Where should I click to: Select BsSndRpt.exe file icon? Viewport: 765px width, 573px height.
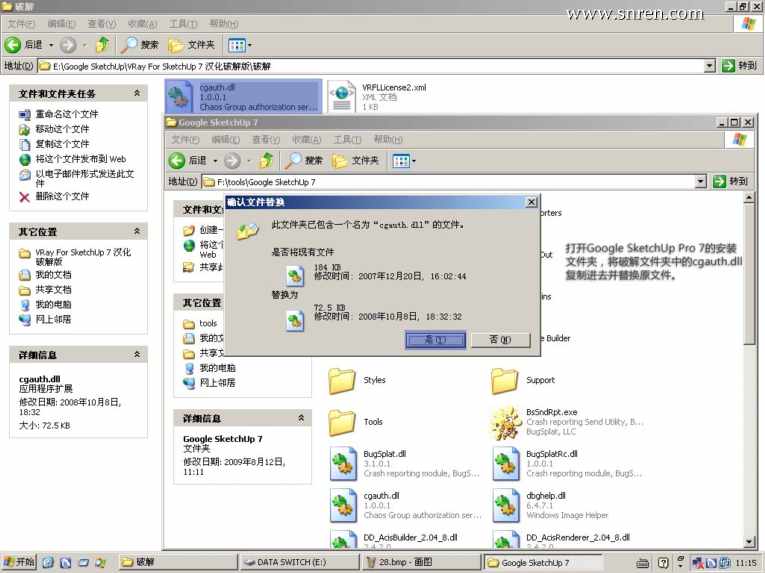click(505, 422)
